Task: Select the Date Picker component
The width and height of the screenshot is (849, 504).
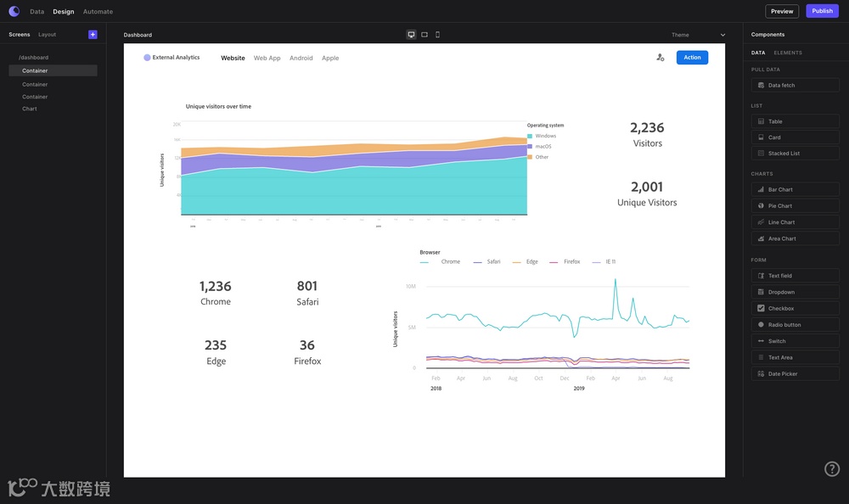Action: click(x=795, y=373)
